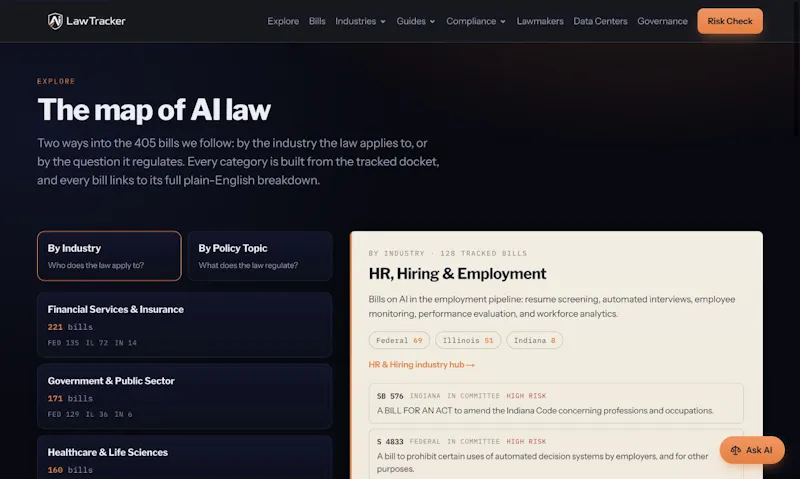Screen dimensions: 800x479
Task: Expand the Guides dropdown menu
Action: [x=416, y=21]
